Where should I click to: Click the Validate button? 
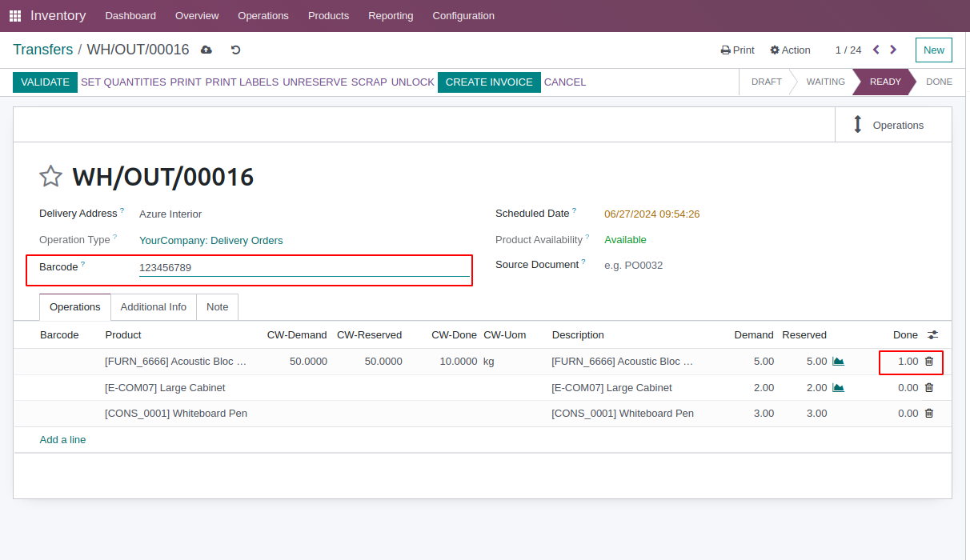(x=45, y=82)
